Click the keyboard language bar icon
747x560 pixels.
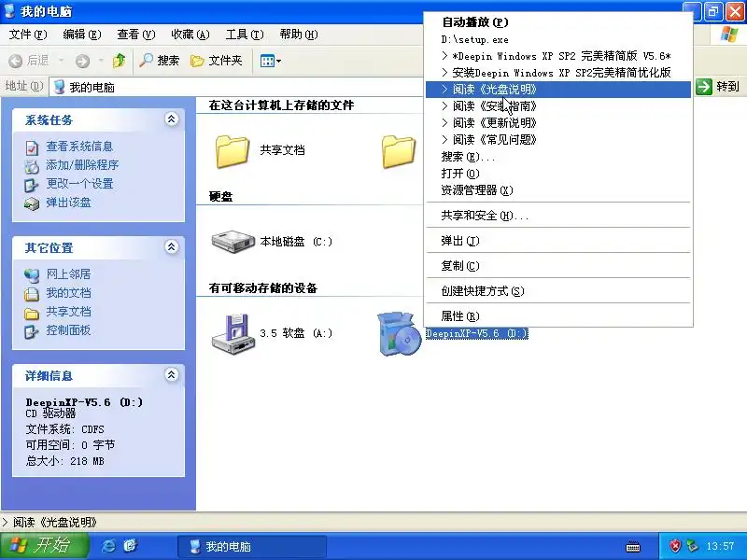click(x=633, y=547)
